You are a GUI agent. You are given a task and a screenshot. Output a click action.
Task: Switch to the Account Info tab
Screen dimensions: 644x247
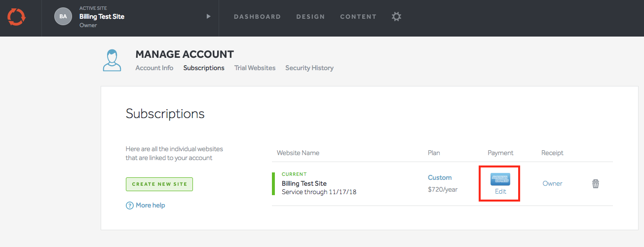154,68
